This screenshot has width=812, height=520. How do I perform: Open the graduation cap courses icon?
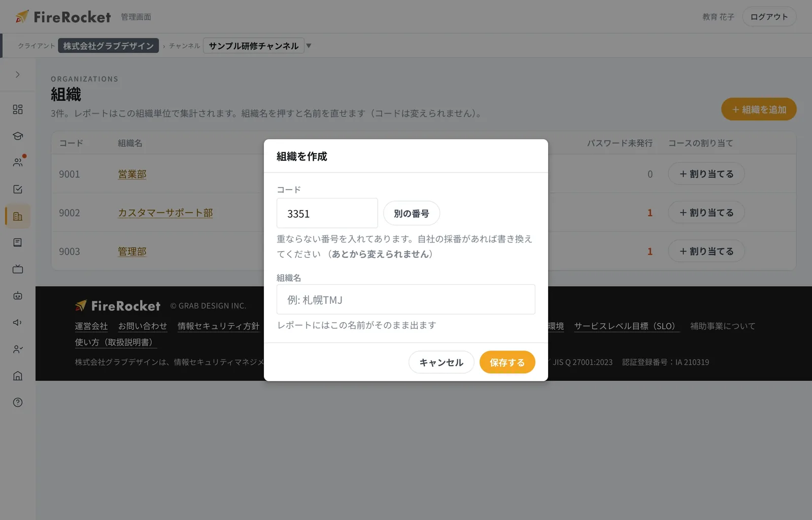pos(18,136)
